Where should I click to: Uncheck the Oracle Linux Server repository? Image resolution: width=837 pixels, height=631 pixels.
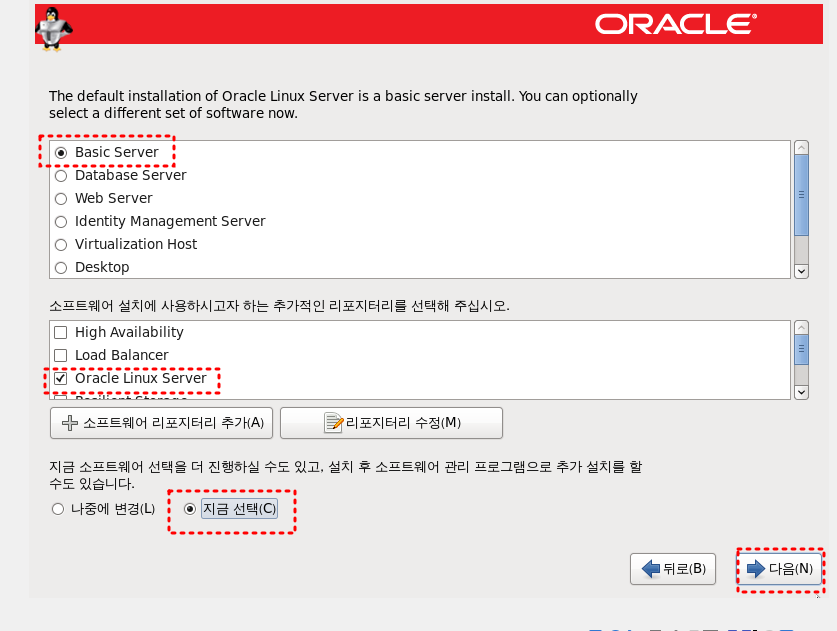[61, 378]
